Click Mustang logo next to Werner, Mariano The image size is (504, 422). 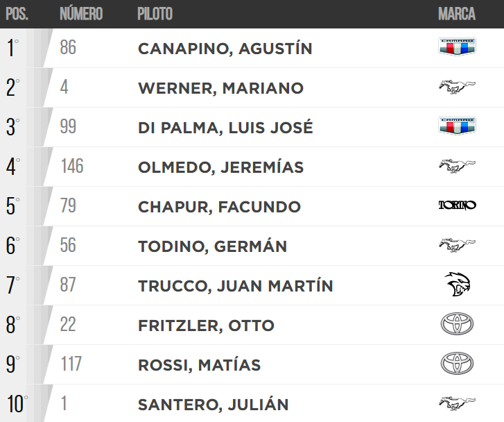[x=457, y=87]
